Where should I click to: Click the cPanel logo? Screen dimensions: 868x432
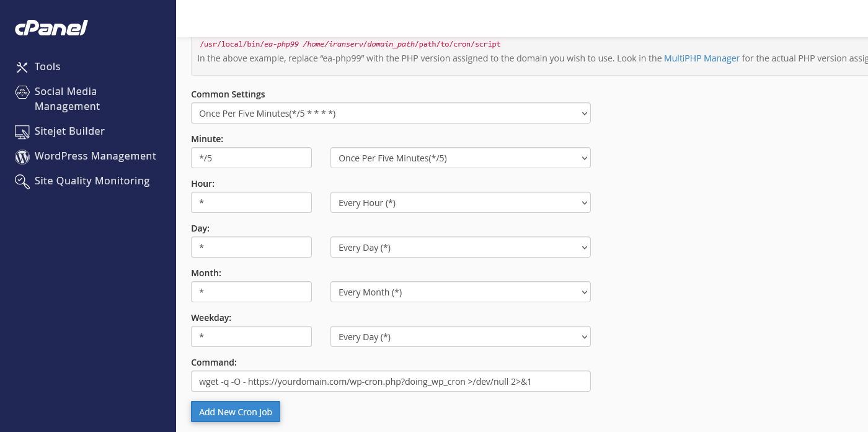(x=51, y=28)
